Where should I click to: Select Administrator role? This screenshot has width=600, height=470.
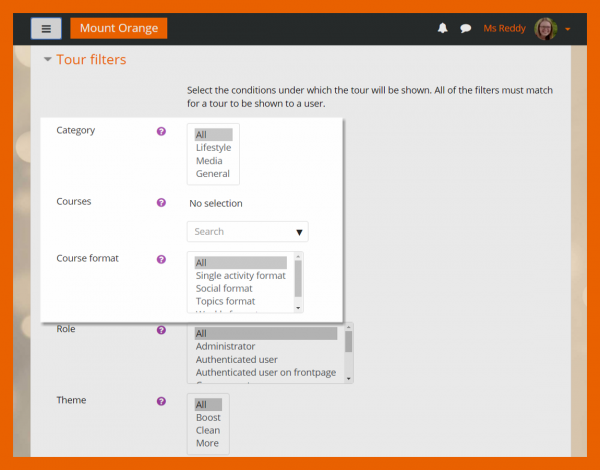266,346
